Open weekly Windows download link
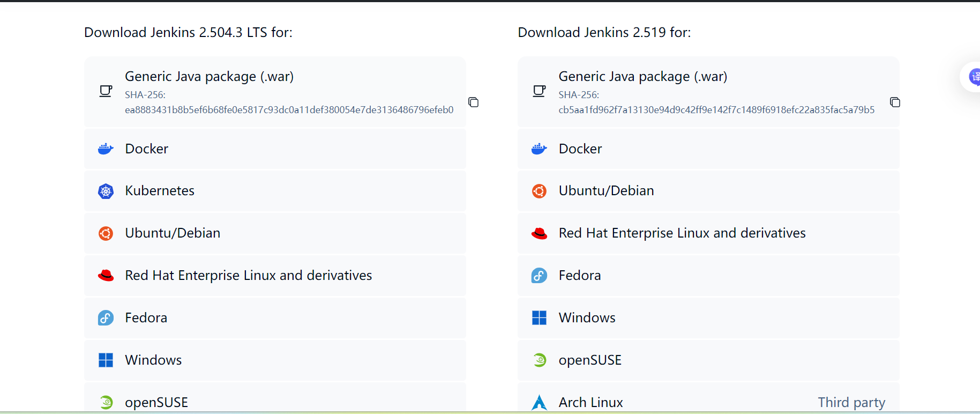 pos(708,318)
